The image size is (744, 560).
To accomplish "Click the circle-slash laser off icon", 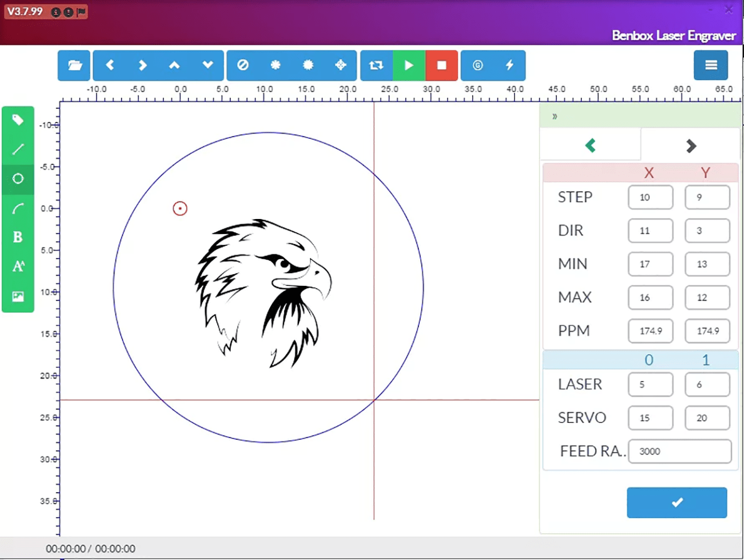I will 243,65.
